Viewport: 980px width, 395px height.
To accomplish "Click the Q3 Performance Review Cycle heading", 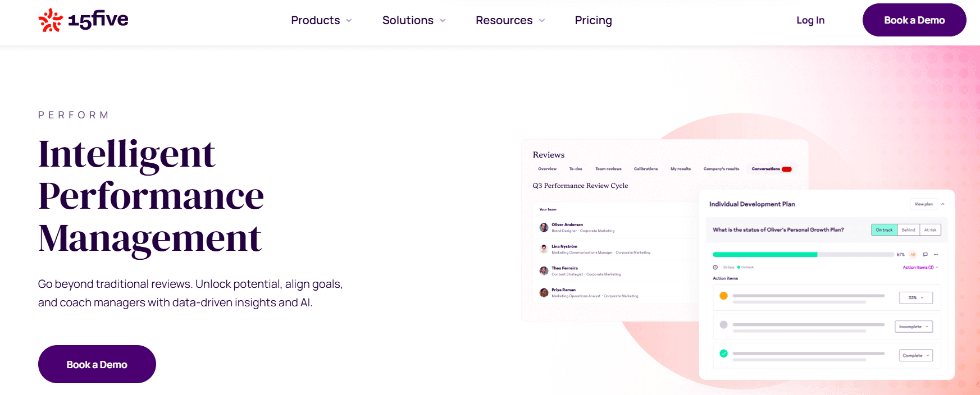I will pyautogui.click(x=580, y=186).
